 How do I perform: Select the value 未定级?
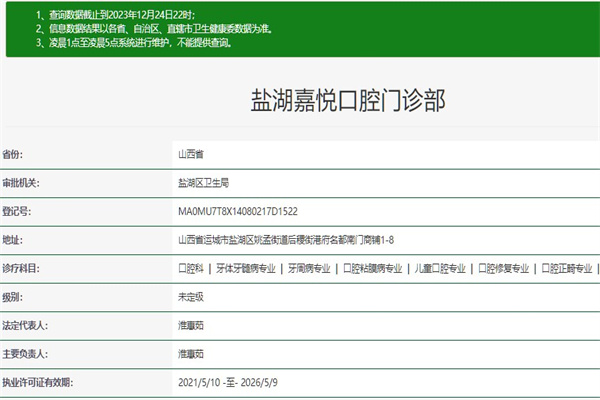[191, 297]
